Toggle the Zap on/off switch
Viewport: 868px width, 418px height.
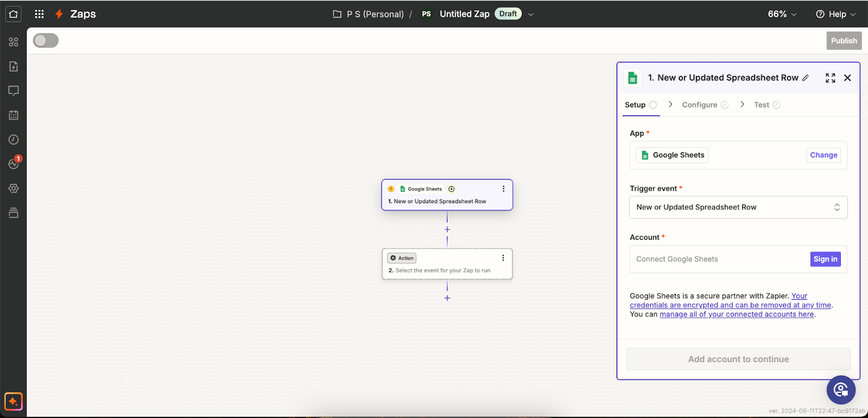(x=46, y=41)
